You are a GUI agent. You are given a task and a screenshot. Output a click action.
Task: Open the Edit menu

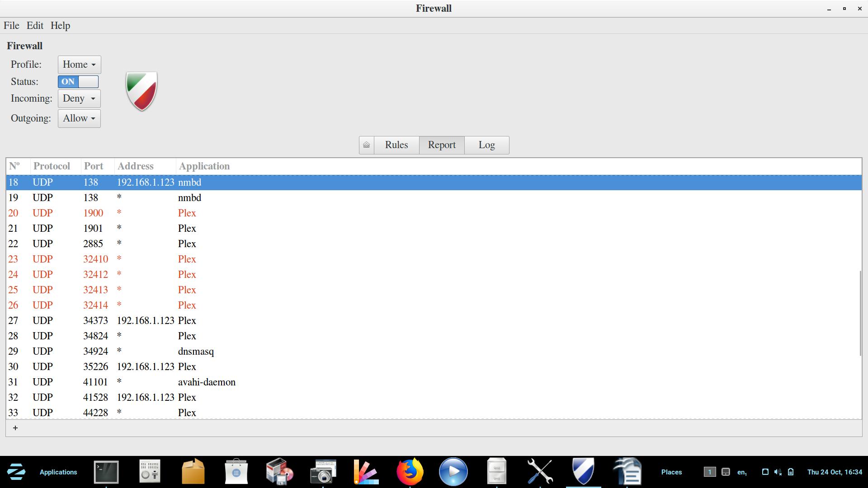[x=35, y=26]
